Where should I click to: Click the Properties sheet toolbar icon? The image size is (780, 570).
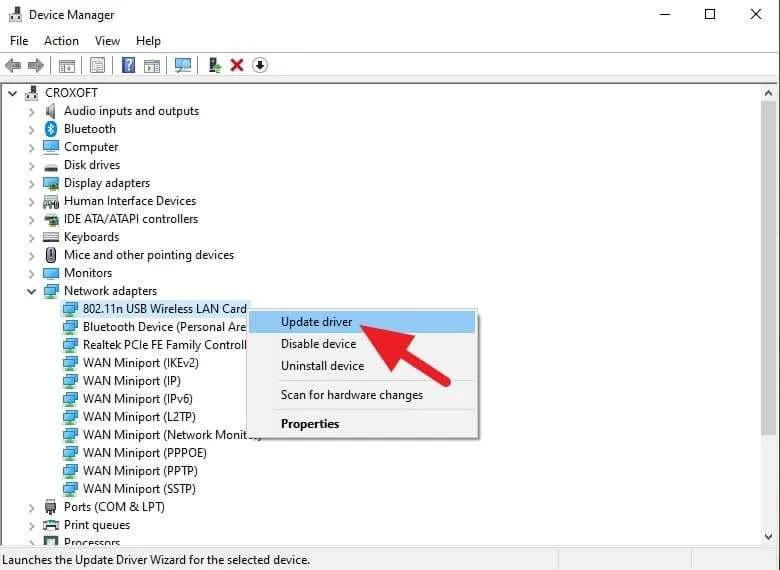point(98,65)
